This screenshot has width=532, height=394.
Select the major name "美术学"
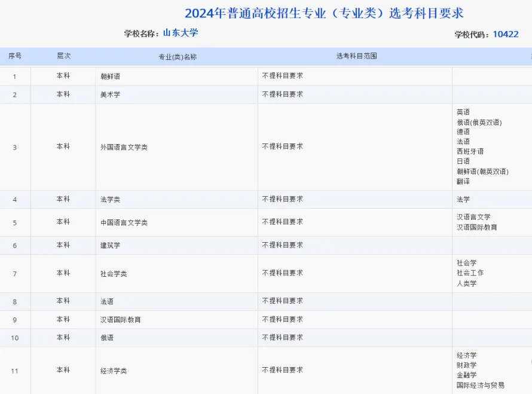[x=110, y=94]
